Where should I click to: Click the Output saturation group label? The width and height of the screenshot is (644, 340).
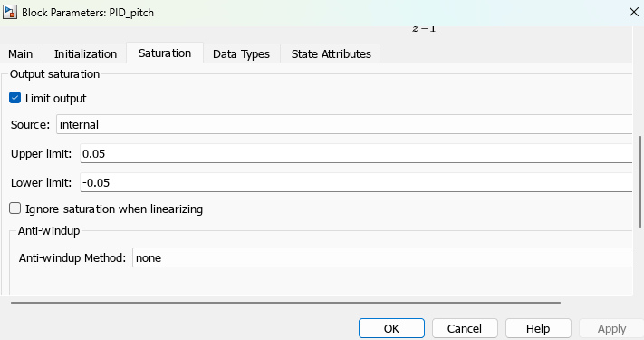pos(54,74)
